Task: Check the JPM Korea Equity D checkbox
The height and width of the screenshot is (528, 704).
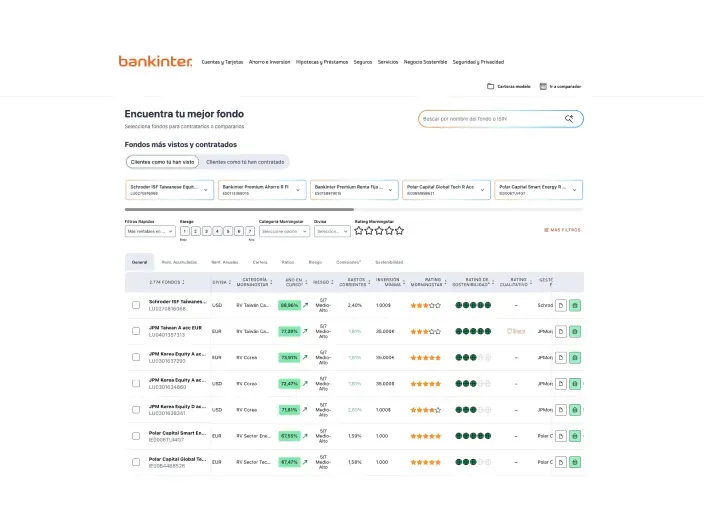Action: [136, 409]
